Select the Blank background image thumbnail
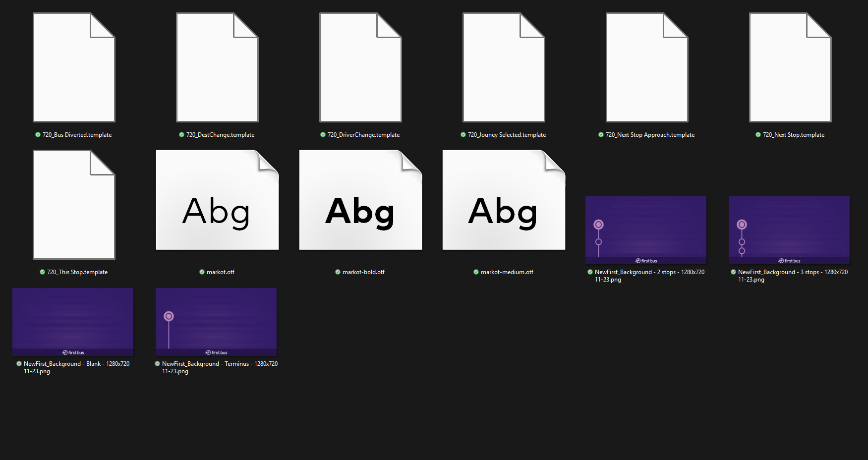Screen dimensions: 868x460 tap(73, 322)
